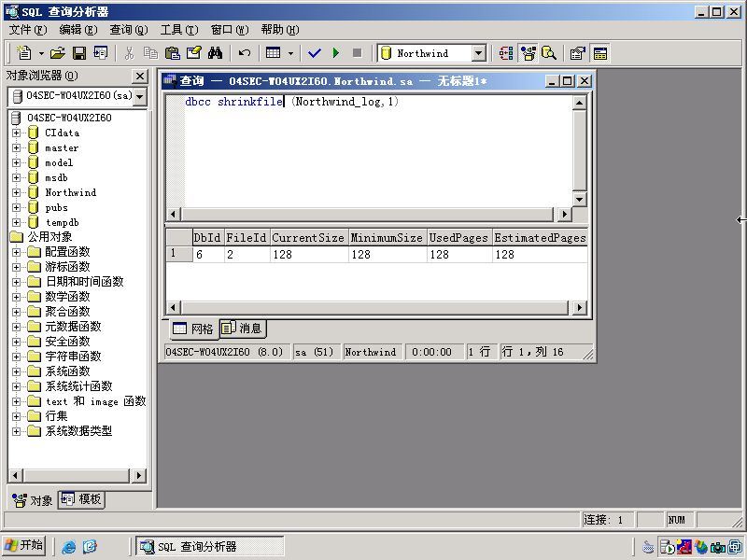The image size is (747, 560).
Task: Launch Internet Explorer from the quick launch
Action: pyautogui.click(x=68, y=546)
